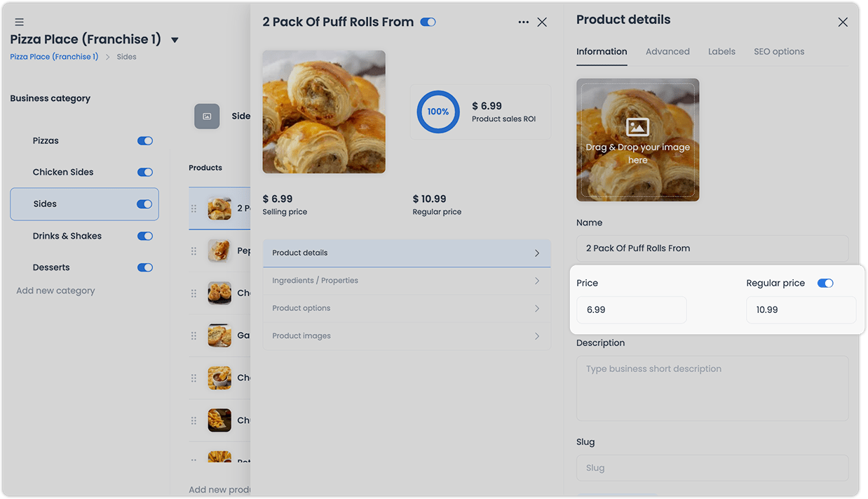Select the Drinks & Shakes category
Image resolution: width=868 pixels, height=499 pixels.
click(x=67, y=236)
